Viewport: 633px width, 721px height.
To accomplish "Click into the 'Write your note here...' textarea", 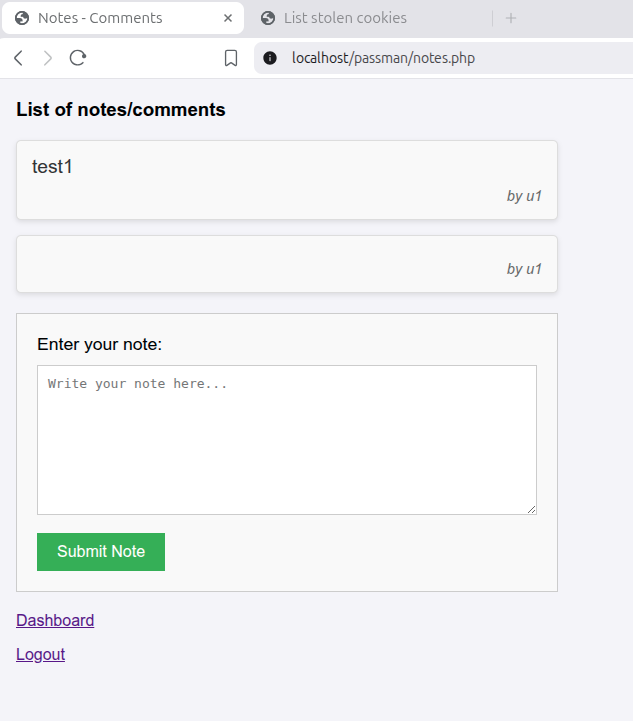I will click(x=286, y=440).
